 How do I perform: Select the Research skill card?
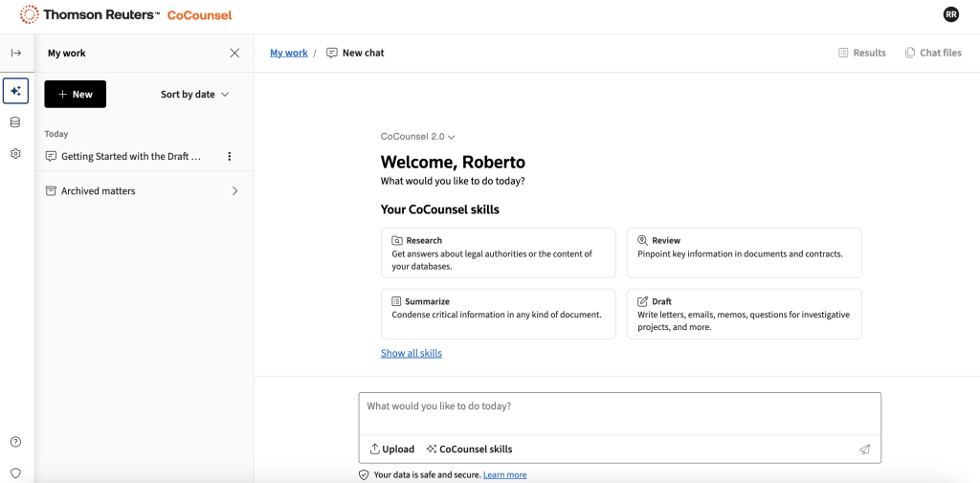coord(498,252)
